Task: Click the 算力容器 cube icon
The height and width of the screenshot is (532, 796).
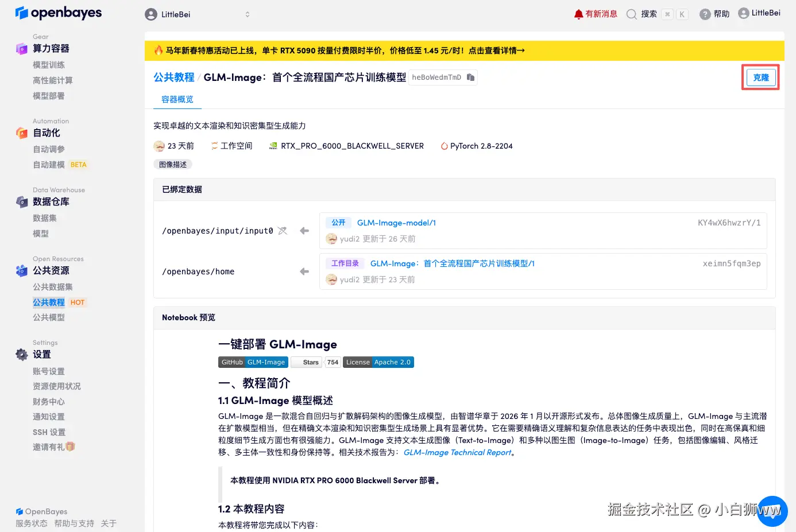Action: pos(22,49)
